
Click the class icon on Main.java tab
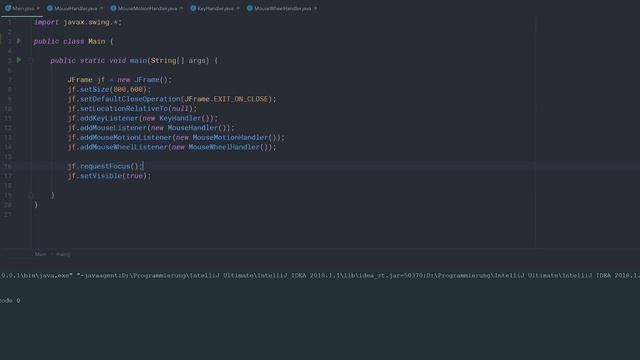click(x=8, y=8)
